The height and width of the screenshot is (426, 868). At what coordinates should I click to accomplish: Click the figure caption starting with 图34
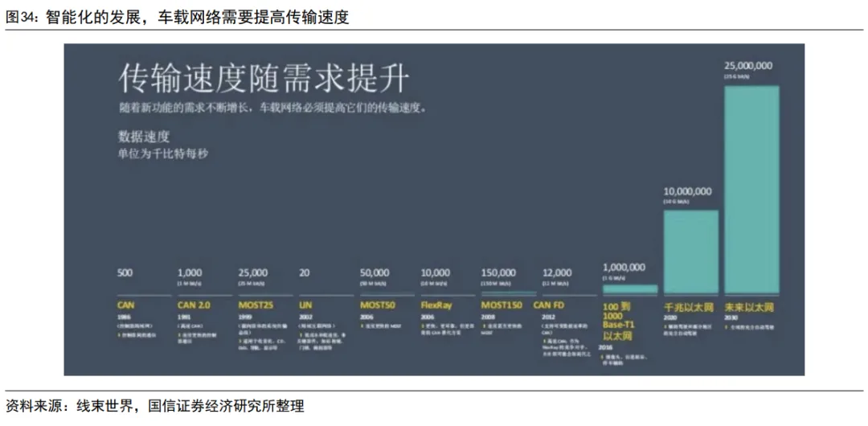177,17
